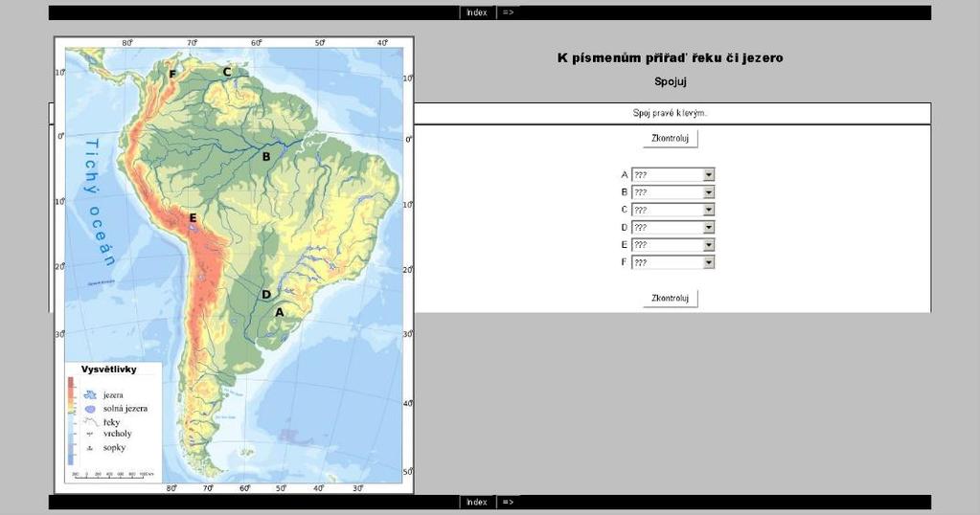This screenshot has width=980, height=515.
Task: Open the dropdown for letter C
Action: pos(672,210)
